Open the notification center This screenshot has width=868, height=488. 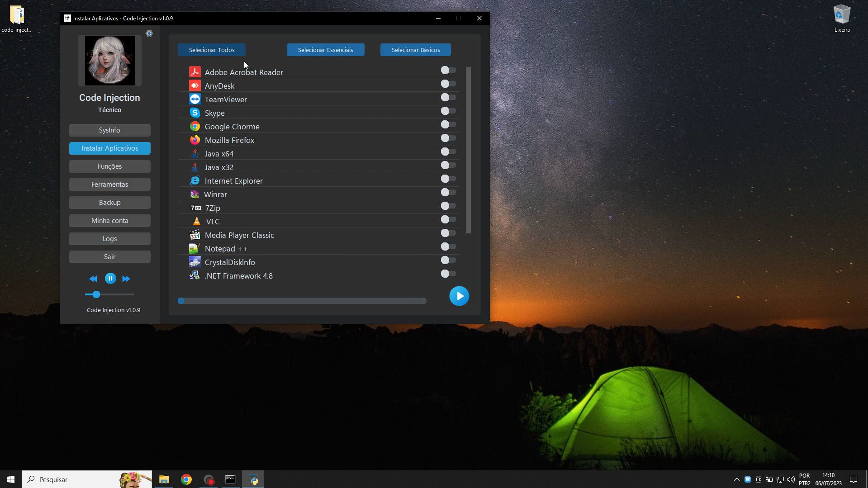(854, 479)
